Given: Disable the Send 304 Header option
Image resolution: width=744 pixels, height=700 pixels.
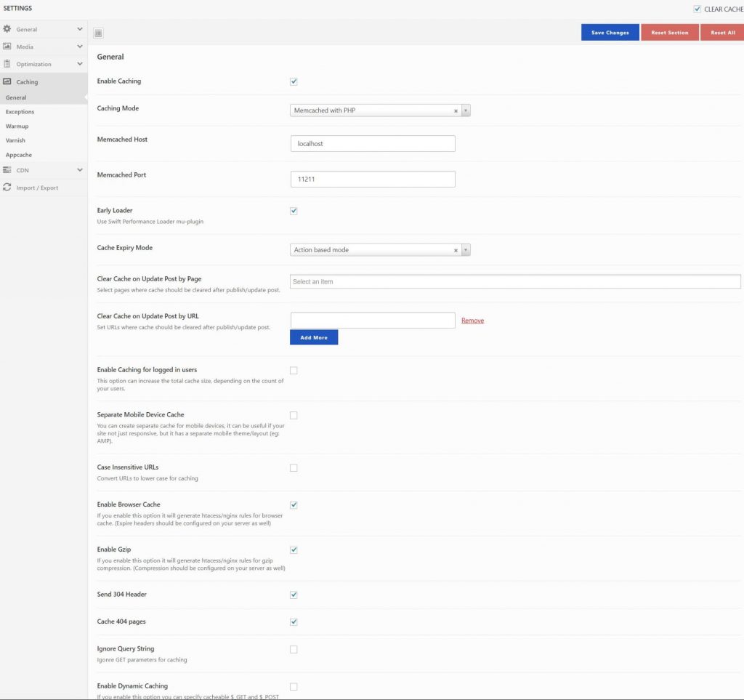Looking at the screenshot, I should (x=294, y=594).
